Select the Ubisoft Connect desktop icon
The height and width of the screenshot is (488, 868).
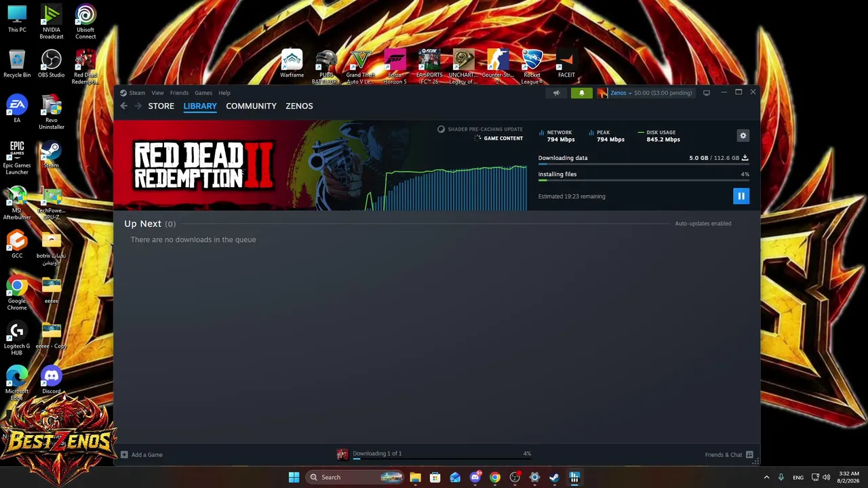(x=85, y=22)
